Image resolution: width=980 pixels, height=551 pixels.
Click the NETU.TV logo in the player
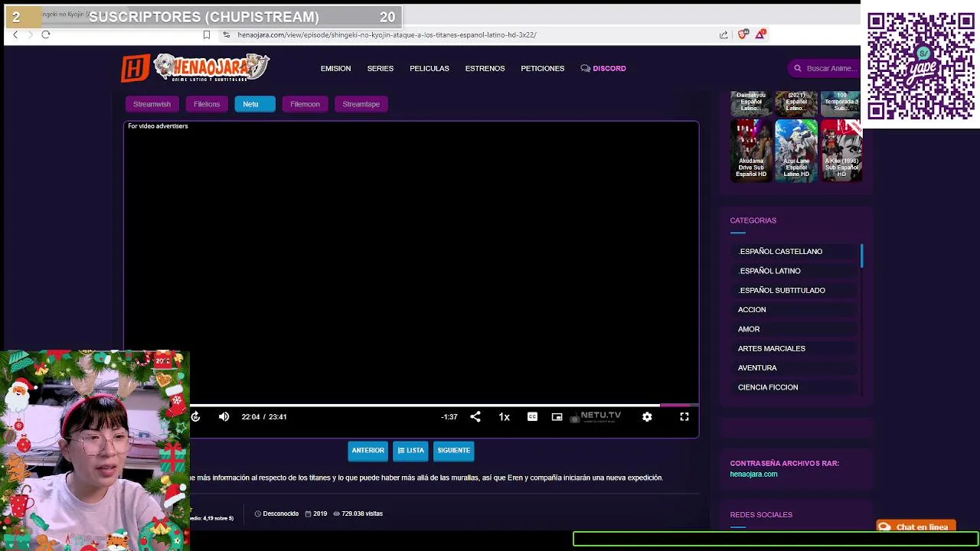[x=596, y=416]
